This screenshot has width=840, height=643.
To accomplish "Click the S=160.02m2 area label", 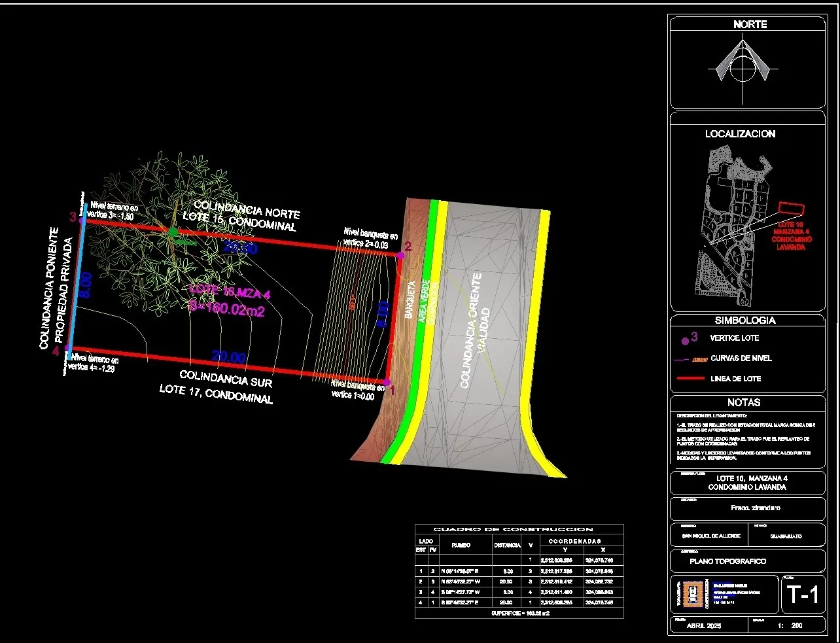I will point(227,308).
